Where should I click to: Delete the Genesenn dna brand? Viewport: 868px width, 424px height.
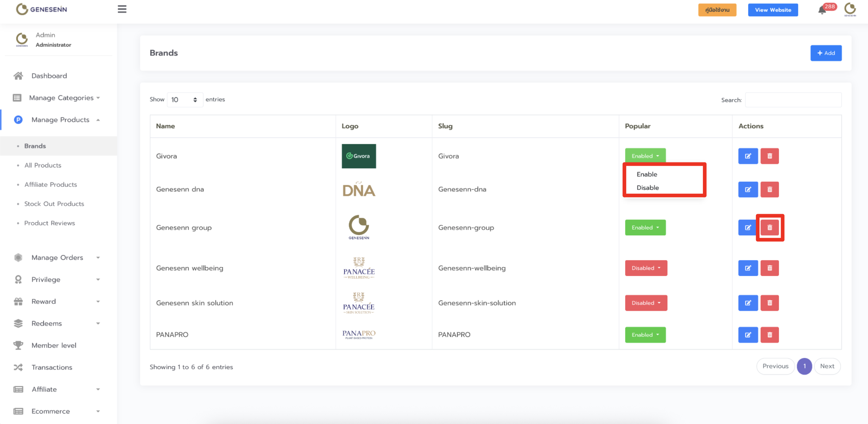(x=770, y=189)
